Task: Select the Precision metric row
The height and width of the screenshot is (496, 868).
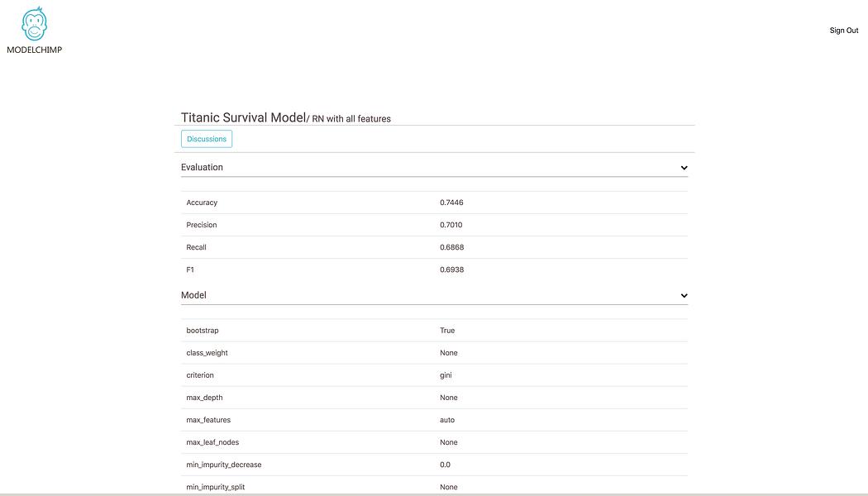Action: 435,225
